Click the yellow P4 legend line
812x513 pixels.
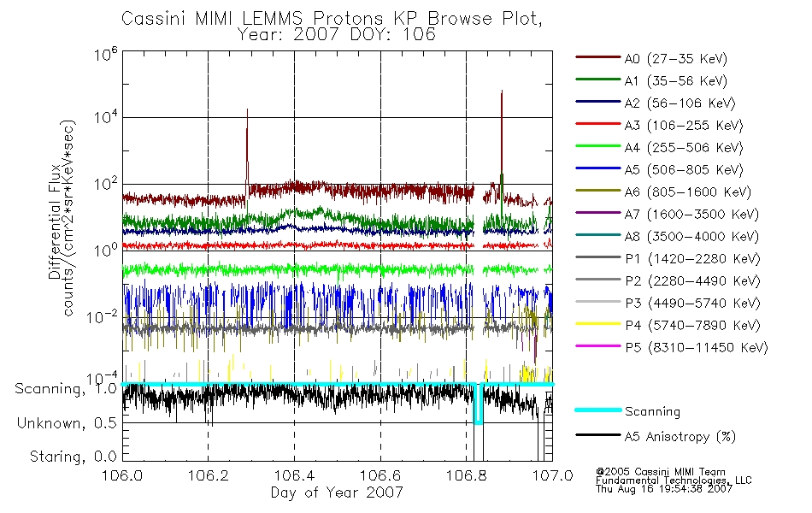click(597, 324)
